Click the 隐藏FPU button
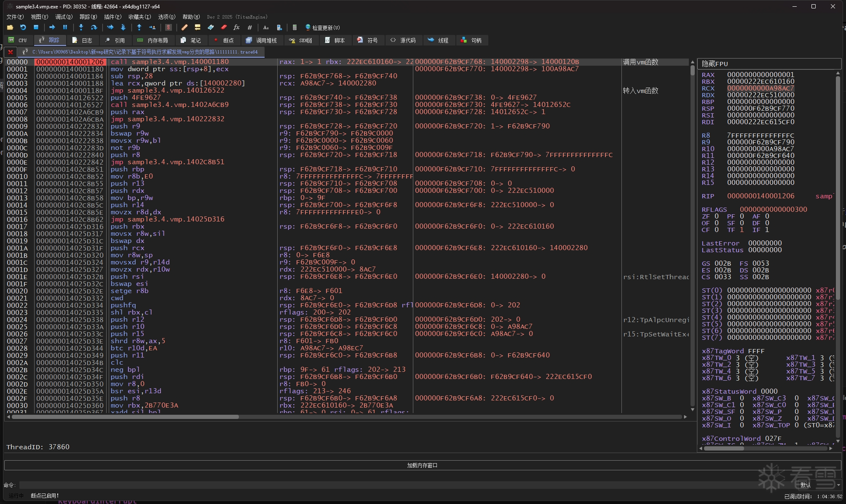 (769, 64)
